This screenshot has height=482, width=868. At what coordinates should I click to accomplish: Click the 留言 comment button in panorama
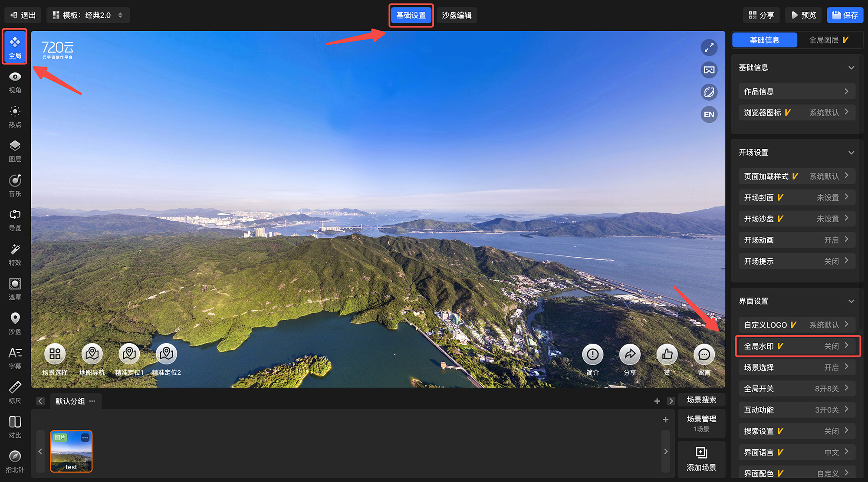pyautogui.click(x=704, y=355)
